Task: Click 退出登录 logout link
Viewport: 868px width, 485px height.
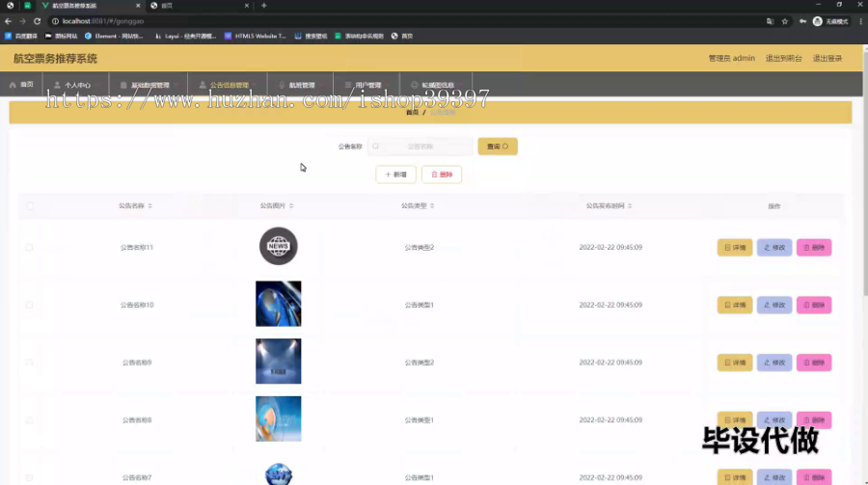Action: 827,58
